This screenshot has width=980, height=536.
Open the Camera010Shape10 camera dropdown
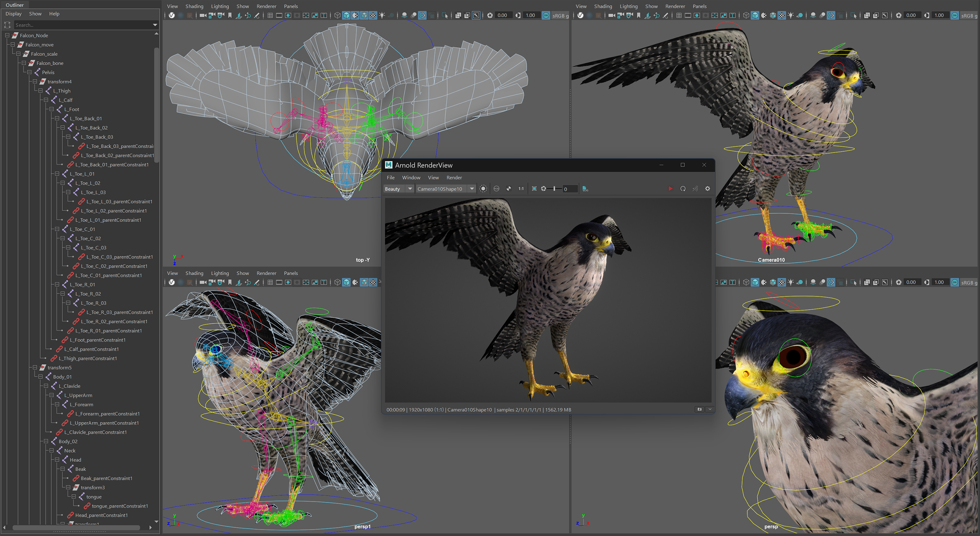point(446,189)
